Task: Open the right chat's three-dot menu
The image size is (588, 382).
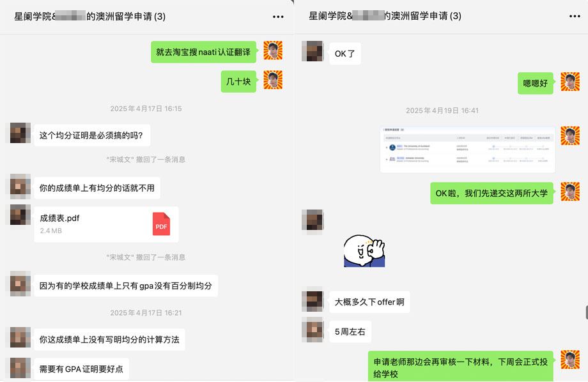Action: tap(575, 16)
